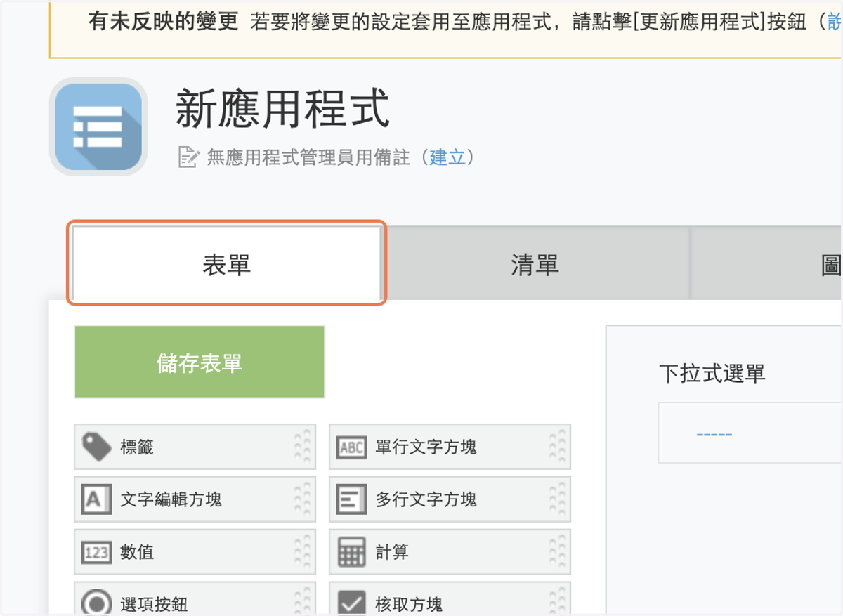Screen dimensions: 843x616
Task: Click the drag grip of 標籤 field
Action: [x=302, y=447]
